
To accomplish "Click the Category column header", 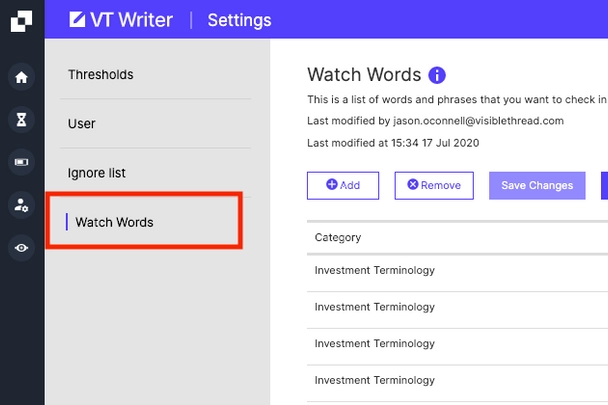I will click(x=338, y=238).
